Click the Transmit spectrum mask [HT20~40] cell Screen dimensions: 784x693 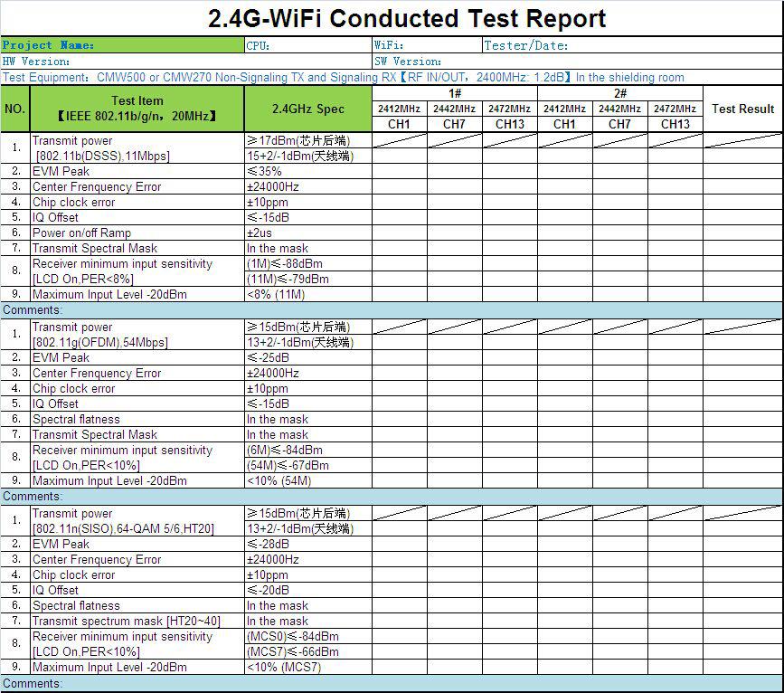(x=137, y=621)
